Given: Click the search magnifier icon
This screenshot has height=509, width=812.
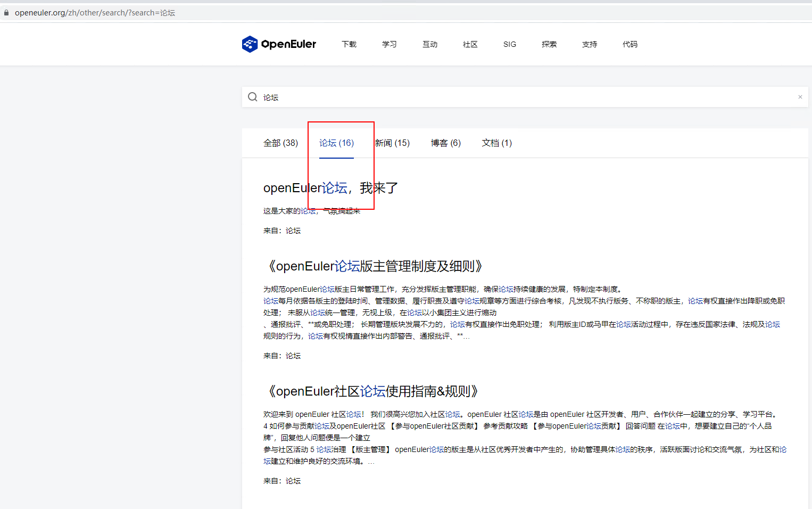Looking at the screenshot, I should (253, 97).
